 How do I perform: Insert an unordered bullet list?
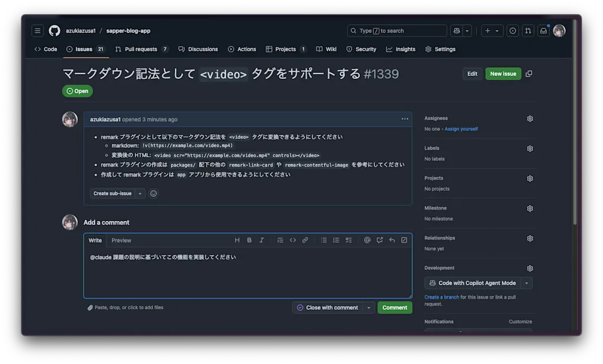tap(324, 240)
